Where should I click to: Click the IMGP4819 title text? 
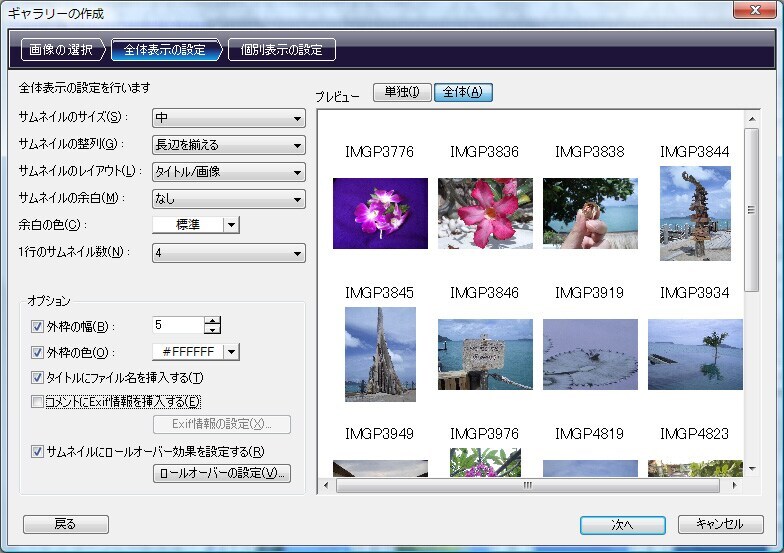[590, 434]
